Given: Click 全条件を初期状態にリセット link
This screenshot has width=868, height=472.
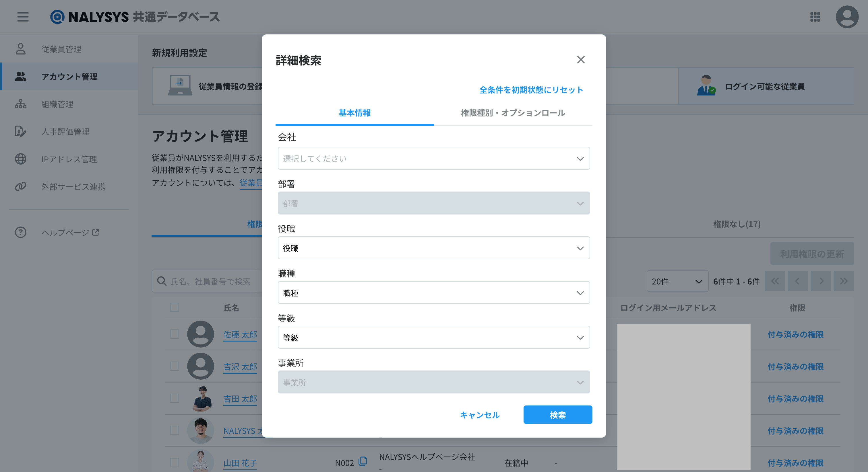Looking at the screenshot, I should pos(531,90).
